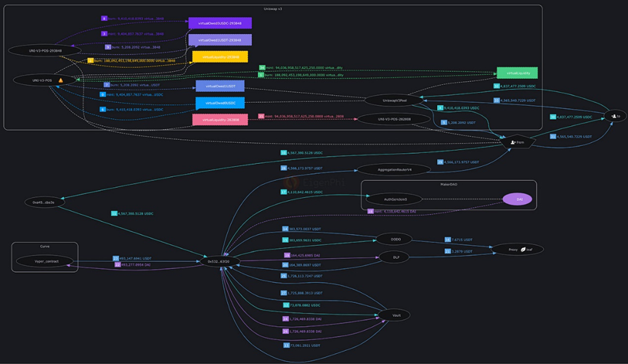Select the purple DAI token node in MakerDAO
628x364 pixels.
coord(518,199)
